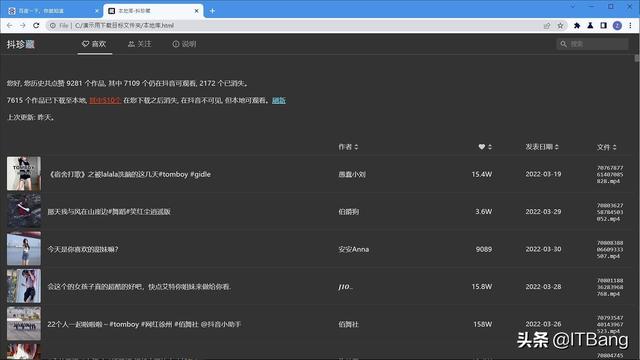Select the active 抖珍藏 browser tab

click(x=153, y=11)
